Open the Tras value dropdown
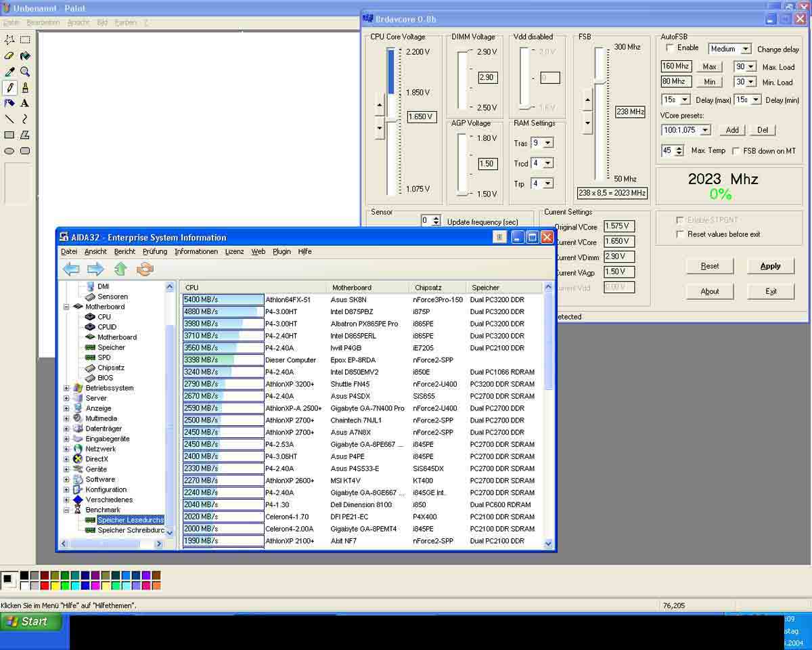 tap(548, 143)
